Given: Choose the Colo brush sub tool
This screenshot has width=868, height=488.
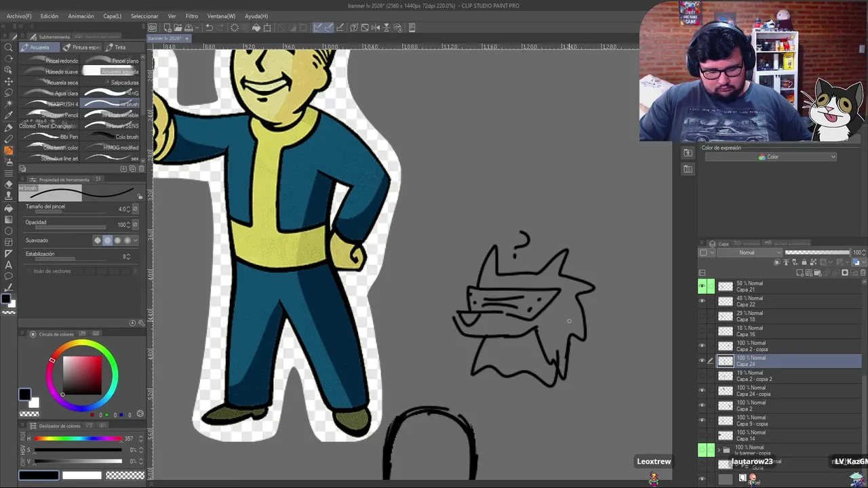Looking at the screenshot, I should coord(111,137).
